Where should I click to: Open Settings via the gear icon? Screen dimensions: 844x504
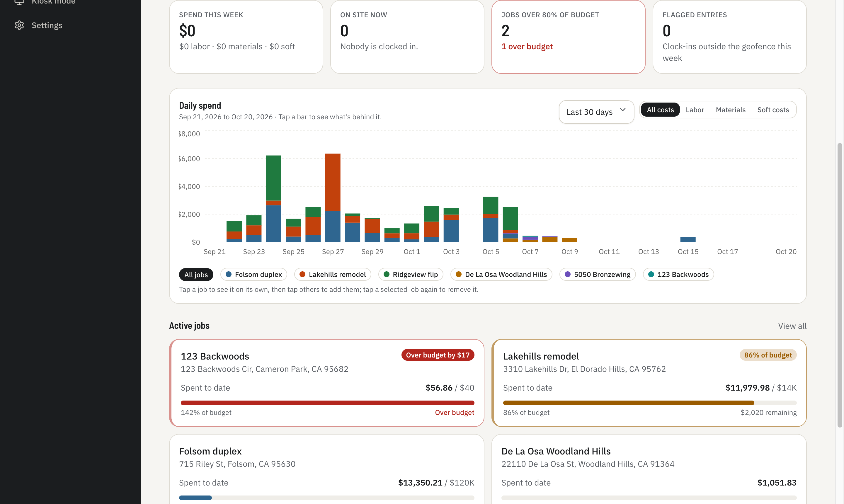coord(19,25)
